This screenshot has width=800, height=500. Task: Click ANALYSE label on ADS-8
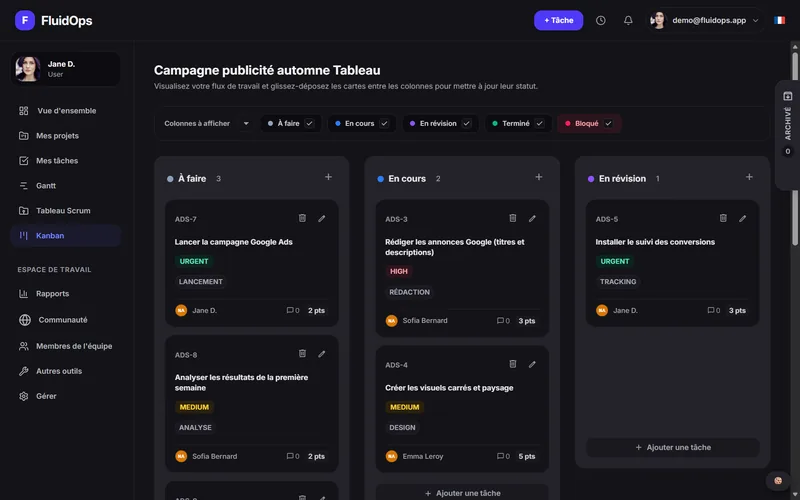tap(195, 428)
